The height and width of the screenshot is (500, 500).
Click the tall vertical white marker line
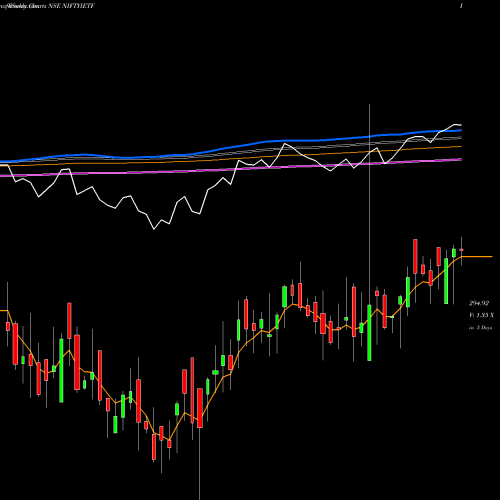click(369, 204)
